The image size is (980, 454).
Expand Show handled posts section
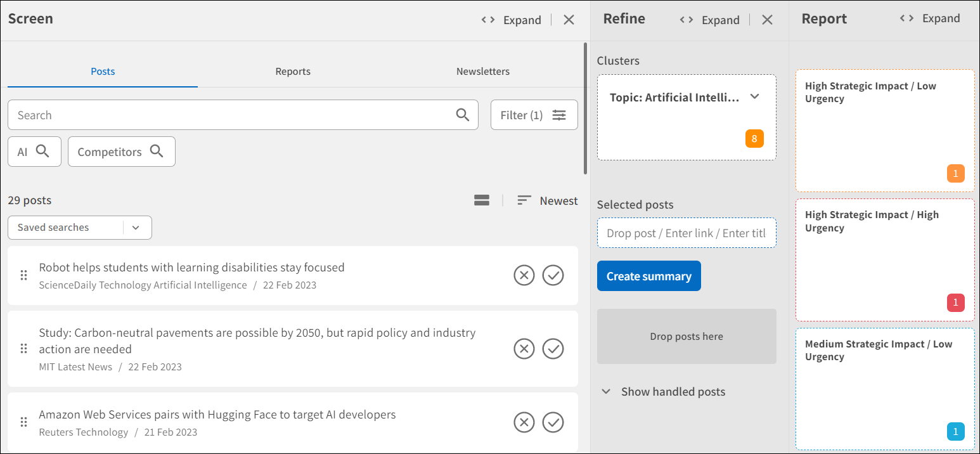tap(663, 392)
